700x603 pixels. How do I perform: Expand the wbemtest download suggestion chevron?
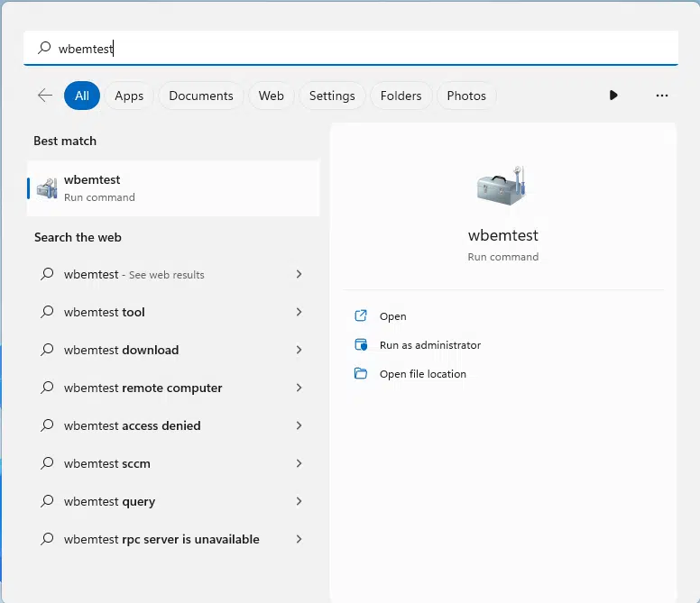tap(299, 350)
